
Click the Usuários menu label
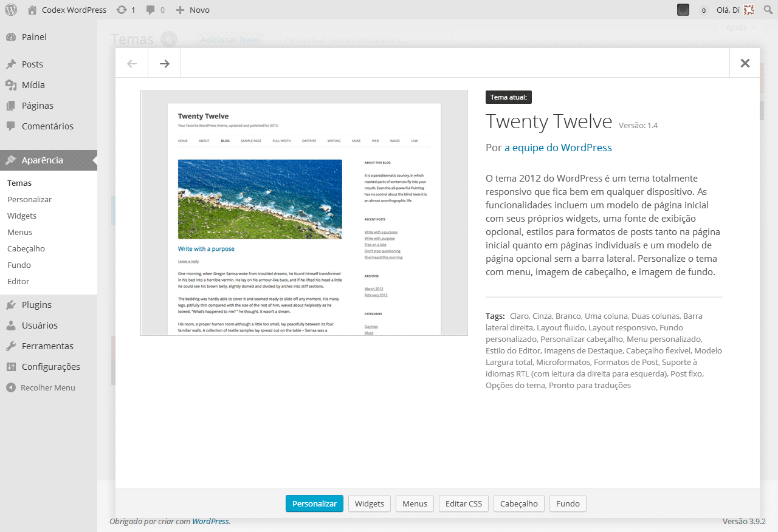point(40,326)
